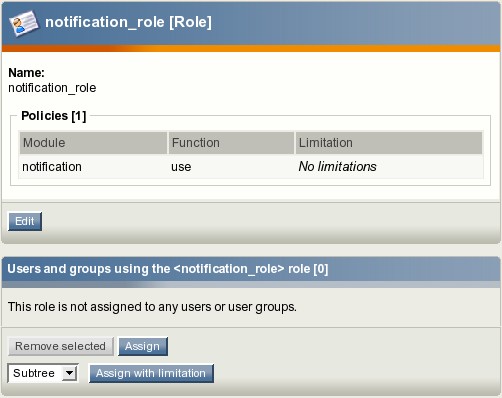Click the Name: label

pos(26,73)
